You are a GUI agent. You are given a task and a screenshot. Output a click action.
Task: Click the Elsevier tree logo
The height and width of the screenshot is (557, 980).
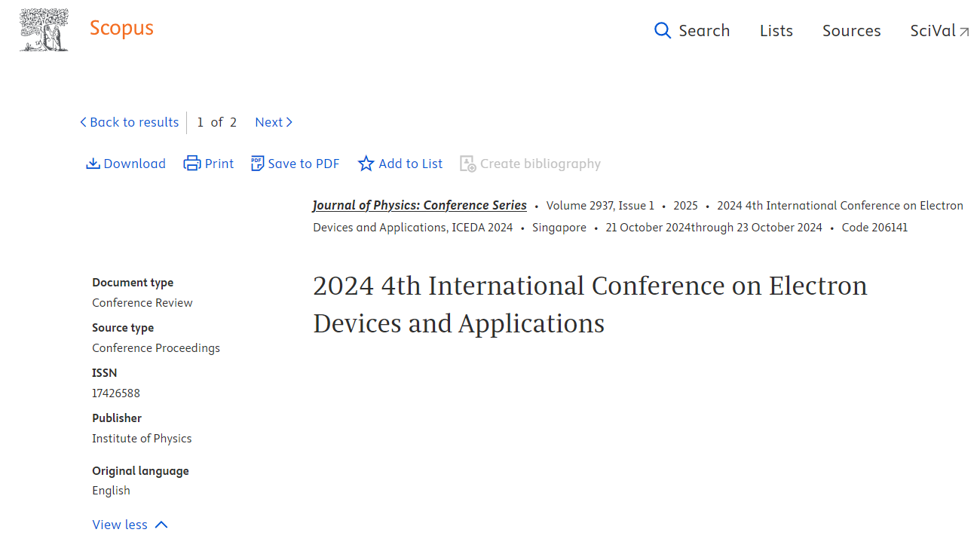coord(44,30)
